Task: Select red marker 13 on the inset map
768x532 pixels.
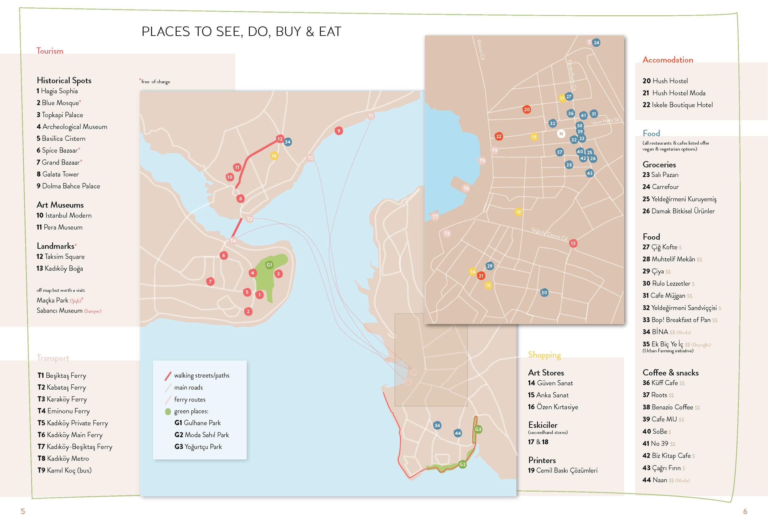Action: coord(573,243)
